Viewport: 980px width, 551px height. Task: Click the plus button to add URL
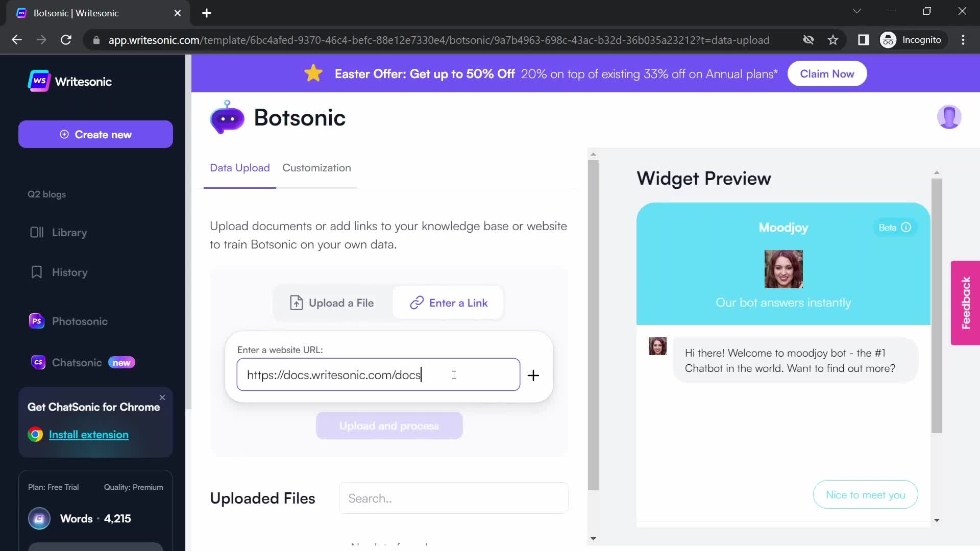tap(532, 375)
